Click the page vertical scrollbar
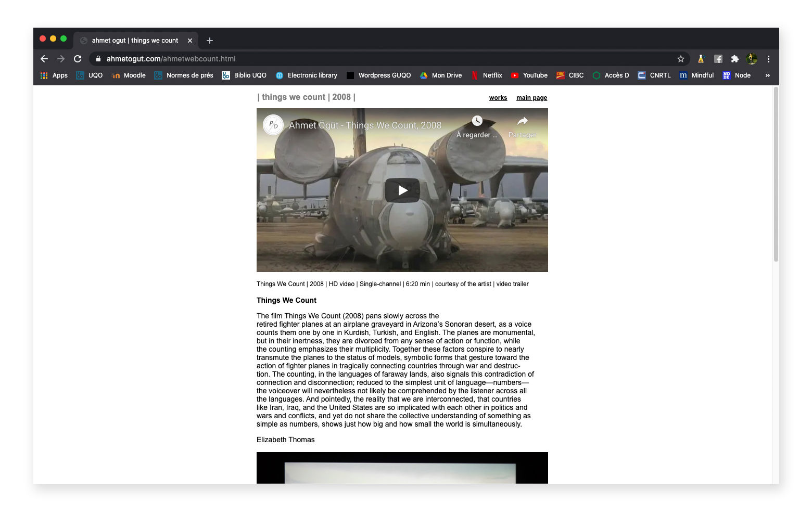Image resolution: width=812 pixels, height=515 pixels. (x=776, y=174)
